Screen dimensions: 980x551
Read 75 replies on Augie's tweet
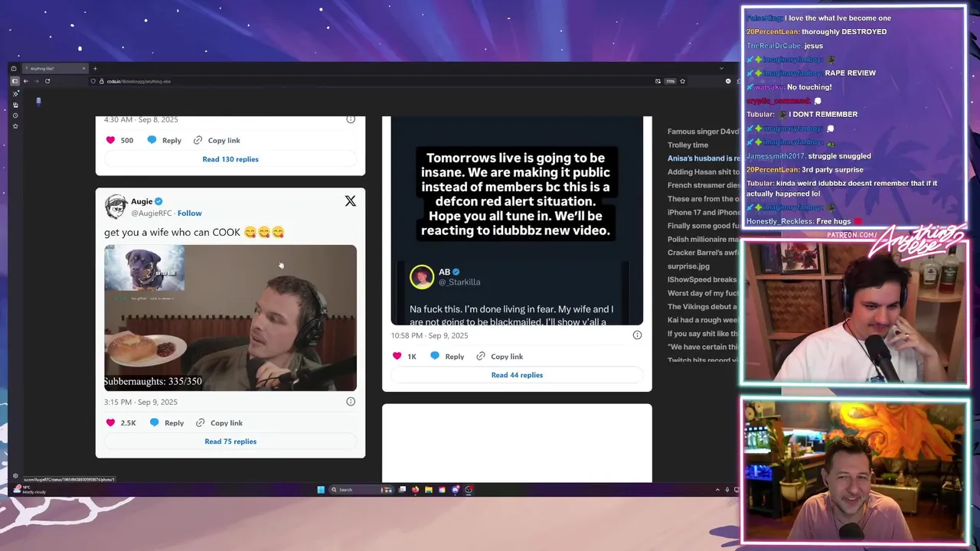[x=230, y=441]
